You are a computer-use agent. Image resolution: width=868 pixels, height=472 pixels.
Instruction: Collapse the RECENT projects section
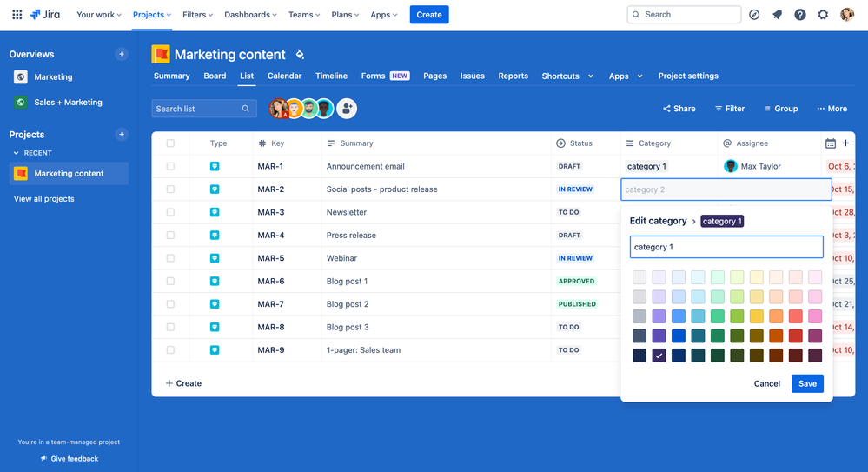coord(16,153)
